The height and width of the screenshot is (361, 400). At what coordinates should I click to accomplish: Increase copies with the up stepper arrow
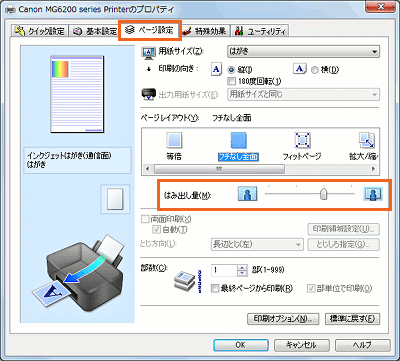pos(242,268)
